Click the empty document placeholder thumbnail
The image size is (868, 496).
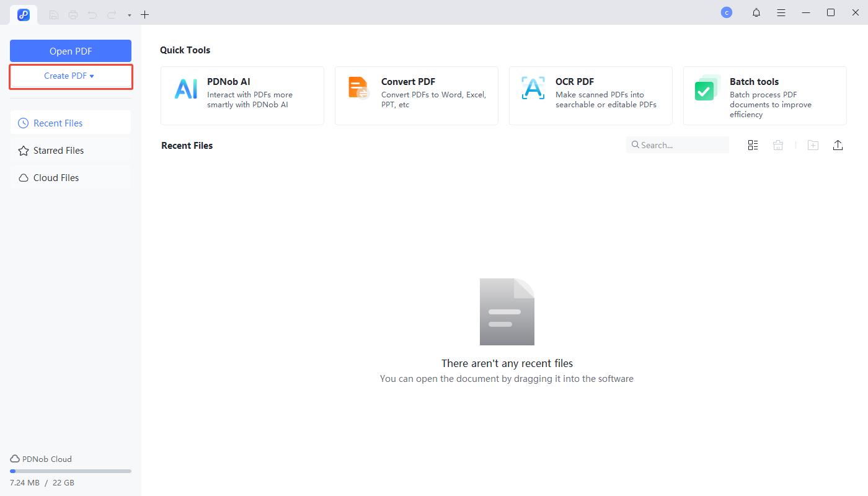[x=507, y=312]
